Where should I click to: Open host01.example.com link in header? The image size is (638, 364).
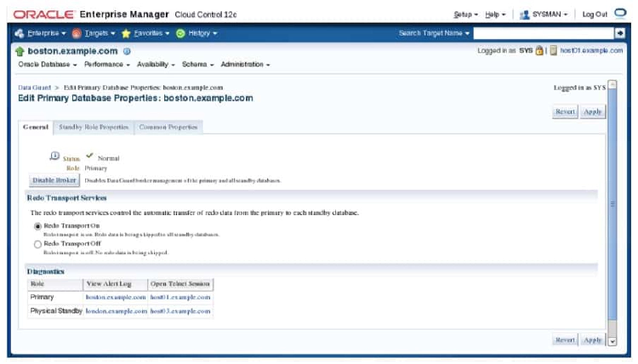pos(591,50)
